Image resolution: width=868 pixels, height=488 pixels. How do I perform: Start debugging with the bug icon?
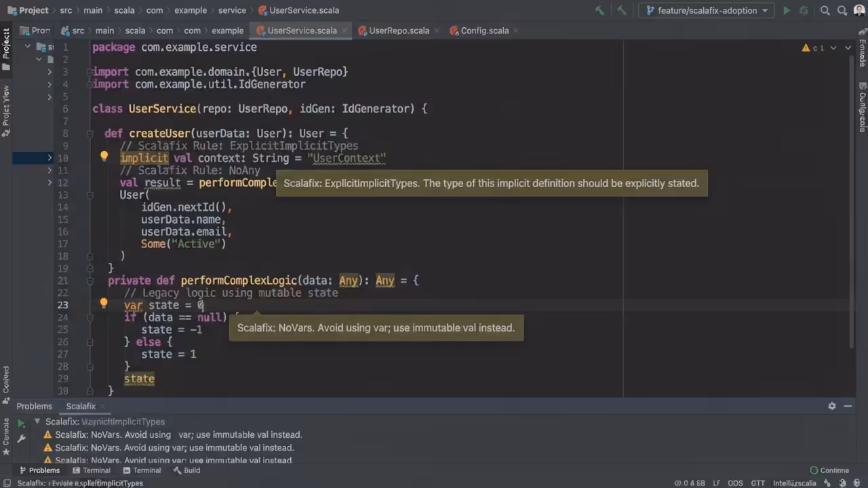804,10
